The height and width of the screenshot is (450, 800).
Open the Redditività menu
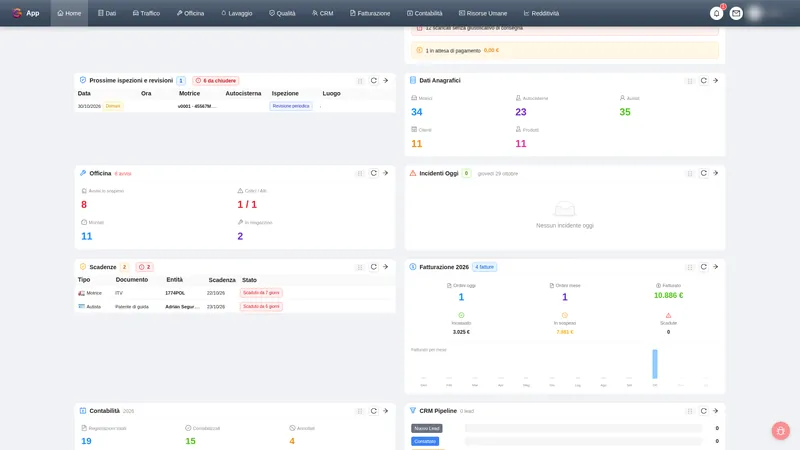coord(541,13)
